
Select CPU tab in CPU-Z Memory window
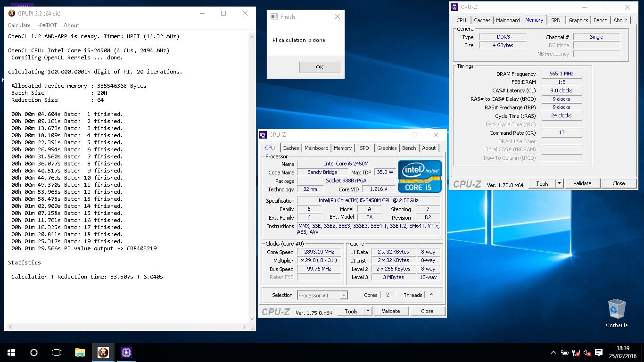[462, 20]
